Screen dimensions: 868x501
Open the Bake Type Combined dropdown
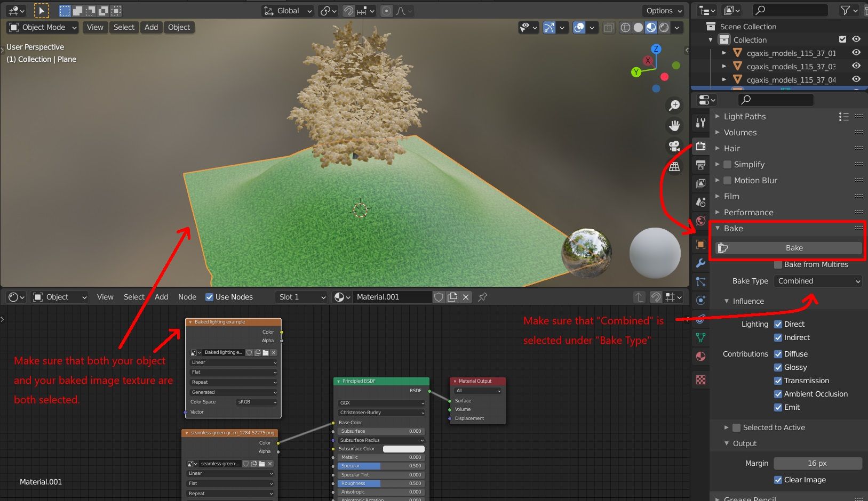(818, 281)
